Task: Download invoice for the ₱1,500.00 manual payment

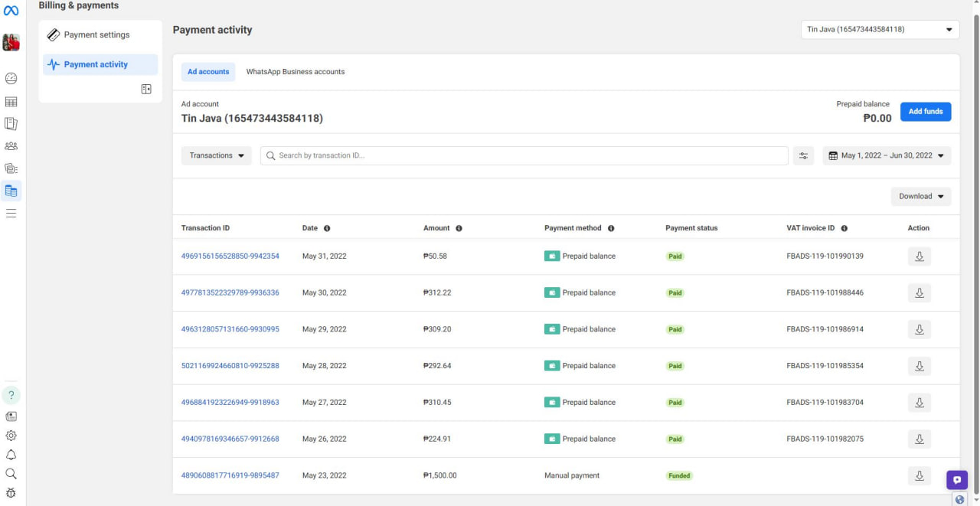Action: point(919,475)
